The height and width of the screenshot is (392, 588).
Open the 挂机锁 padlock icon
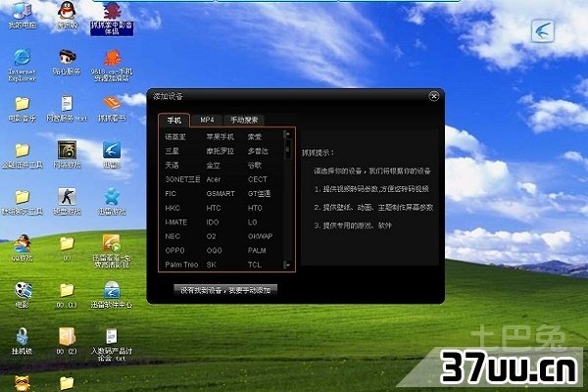click(x=23, y=341)
